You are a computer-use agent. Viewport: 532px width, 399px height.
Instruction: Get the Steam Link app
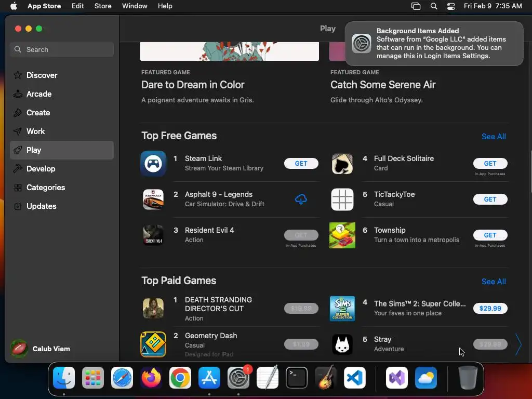[301, 164]
